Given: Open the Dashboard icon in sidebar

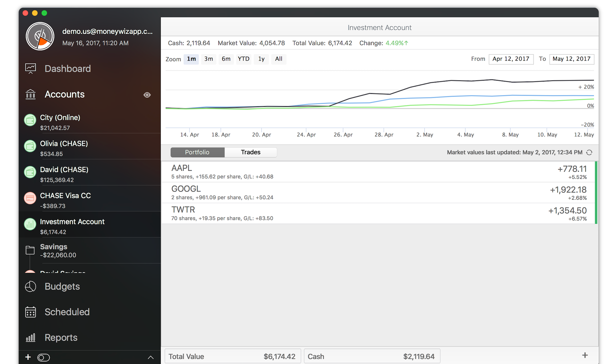Looking at the screenshot, I should tap(30, 68).
